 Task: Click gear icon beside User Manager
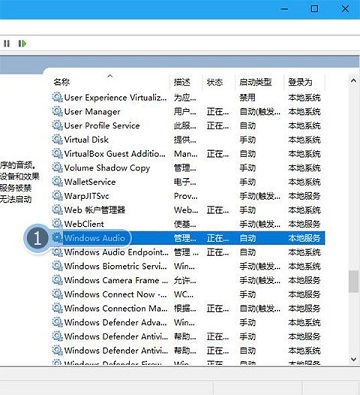click(x=57, y=111)
